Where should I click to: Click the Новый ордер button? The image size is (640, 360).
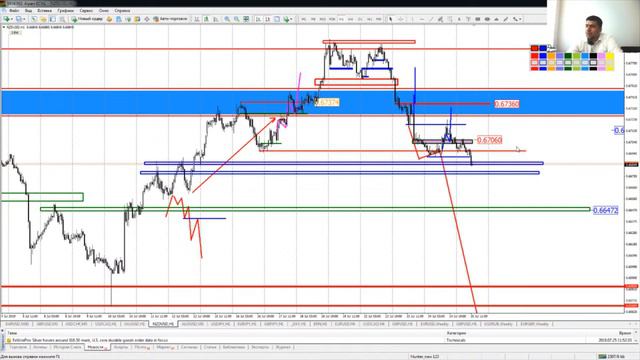point(87,19)
